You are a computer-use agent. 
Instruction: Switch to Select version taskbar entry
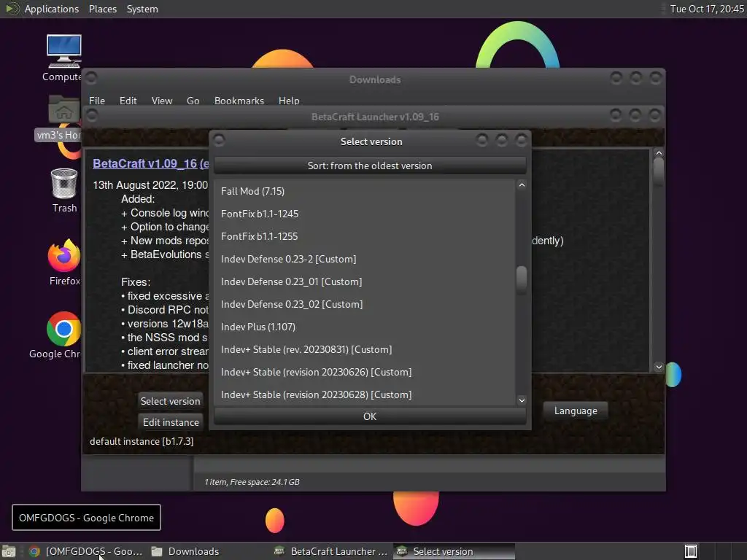454,551
